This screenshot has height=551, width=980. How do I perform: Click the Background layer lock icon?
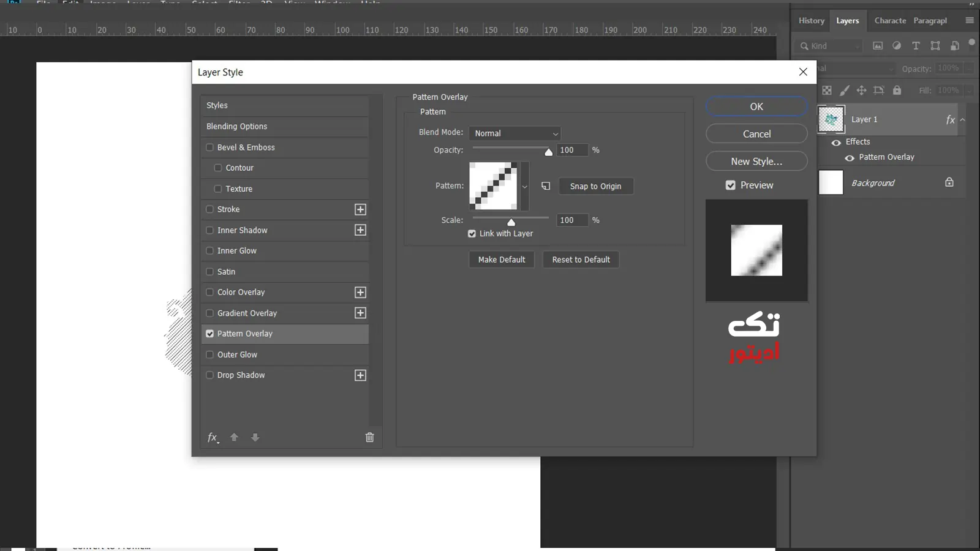(949, 182)
